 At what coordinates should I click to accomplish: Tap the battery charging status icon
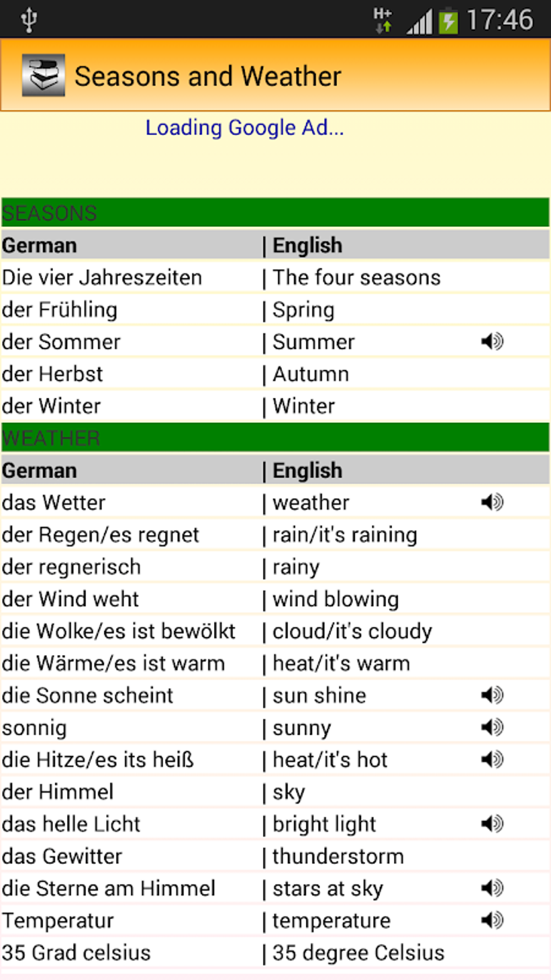(448, 21)
